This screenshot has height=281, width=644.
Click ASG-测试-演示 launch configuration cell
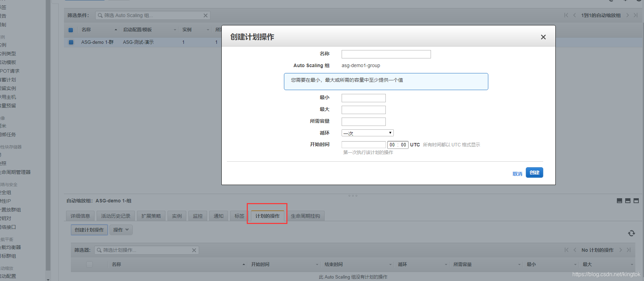(x=138, y=42)
